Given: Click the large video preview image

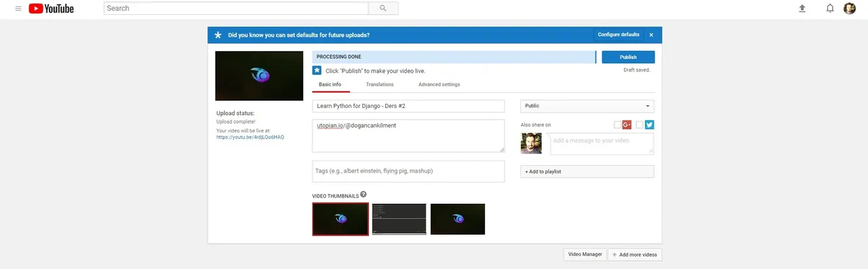Looking at the screenshot, I should (x=259, y=75).
